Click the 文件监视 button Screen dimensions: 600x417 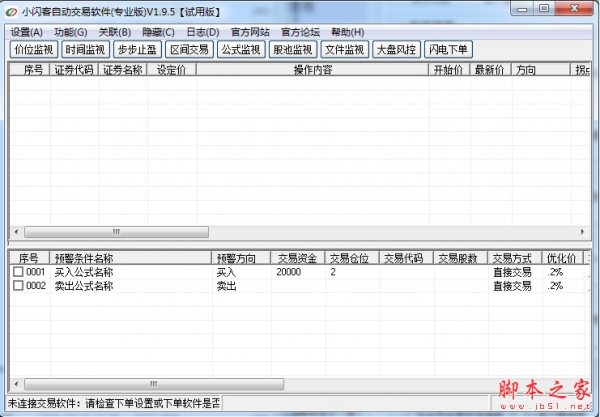345,49
